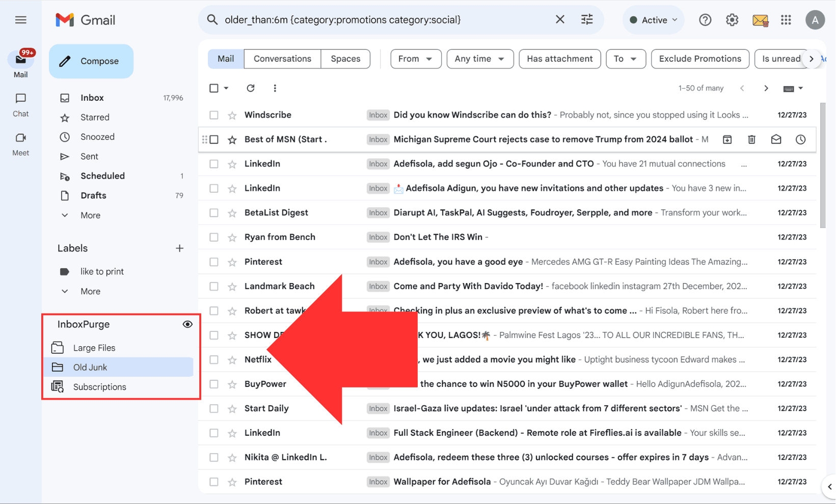This screenshot has width=836, height=504.
Task: Click the Compose button
Action: point(91,61)
